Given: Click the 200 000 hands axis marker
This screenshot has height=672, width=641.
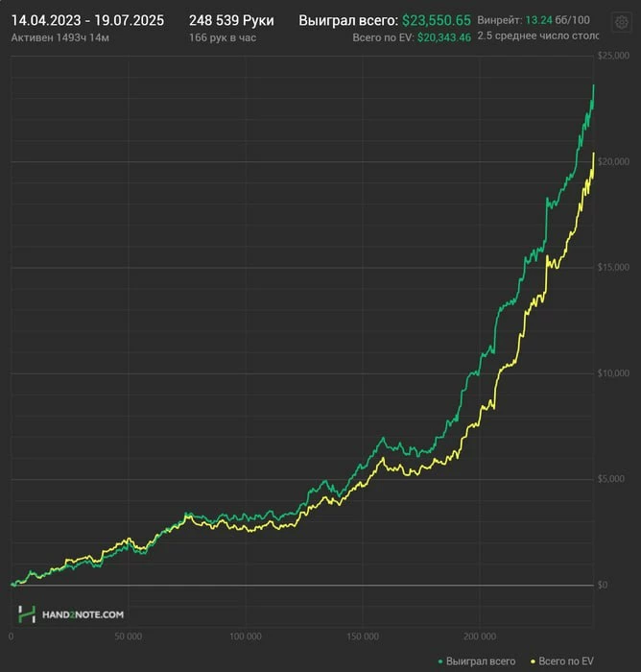Looking at the screenshot, I should [x=480, y=636].
